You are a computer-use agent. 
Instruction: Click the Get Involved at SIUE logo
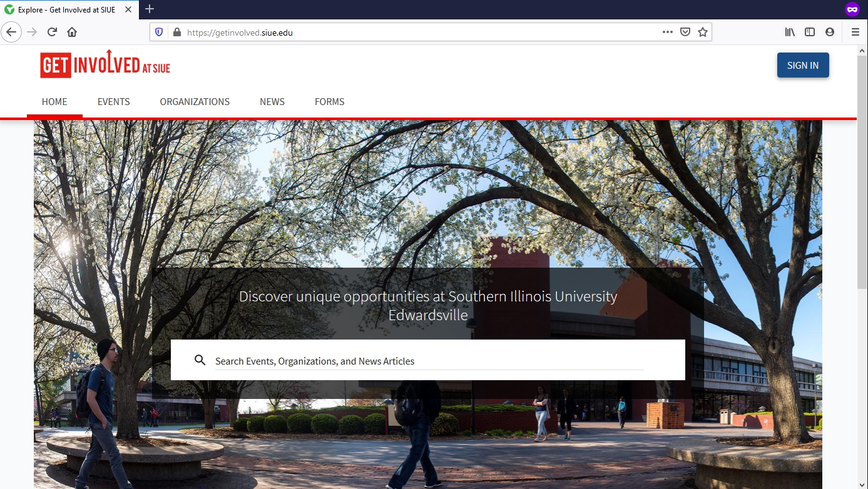pos(105,64)
